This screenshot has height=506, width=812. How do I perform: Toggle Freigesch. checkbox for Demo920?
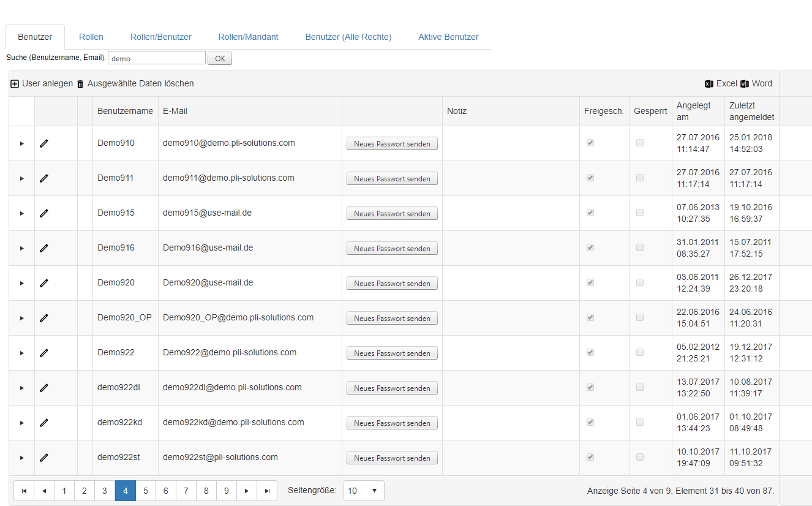(590, 282)
